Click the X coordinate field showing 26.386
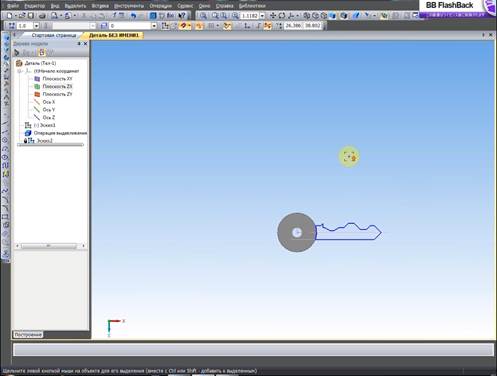This screenshot has height=376, width=497. (293, 25)
